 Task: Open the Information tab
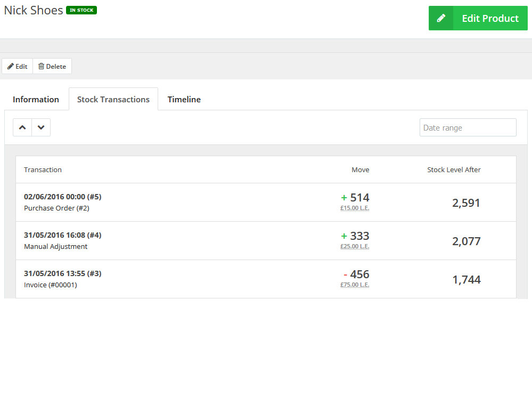tap(36, 100)
